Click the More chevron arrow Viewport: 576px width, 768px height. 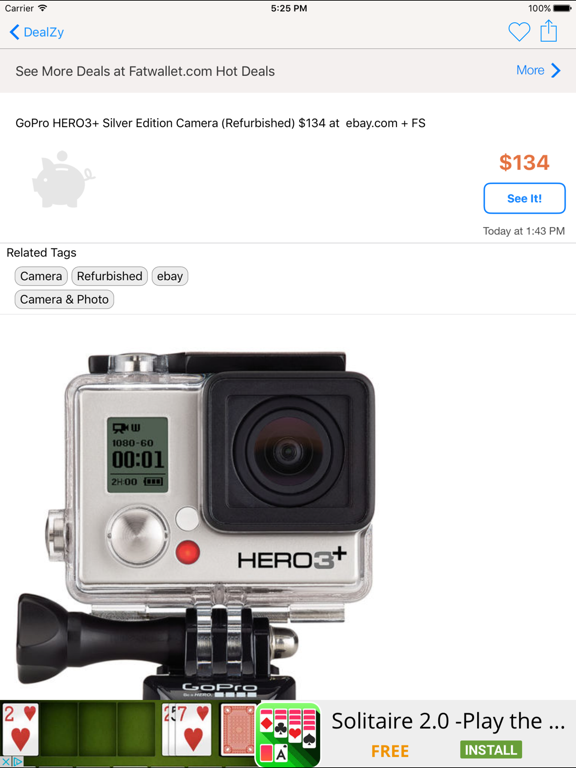coord(555,71)
